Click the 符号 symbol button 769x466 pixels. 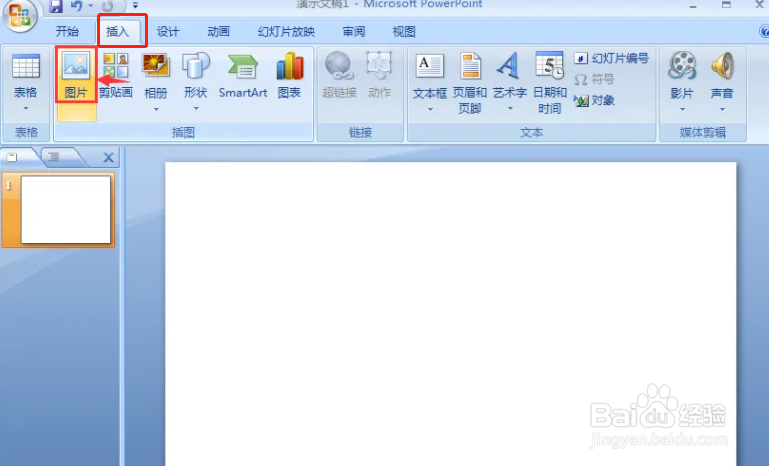coord(594,79)
